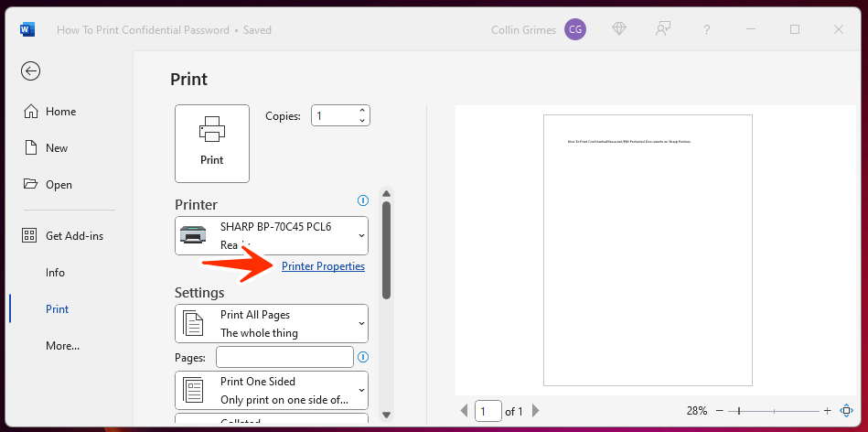The image size is (868, 432).
Task: Click the feedback person icon
Action: click(662, 29)
